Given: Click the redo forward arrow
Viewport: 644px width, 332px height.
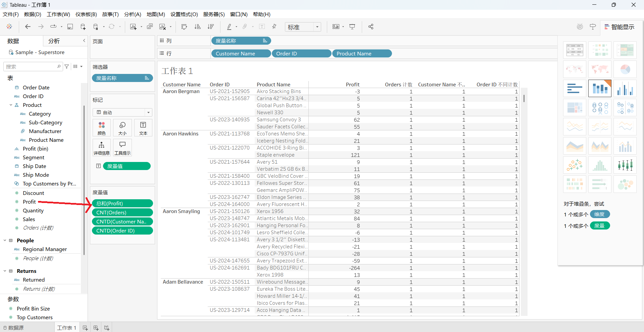Looking at the screenshot, I should coord(41,27).
